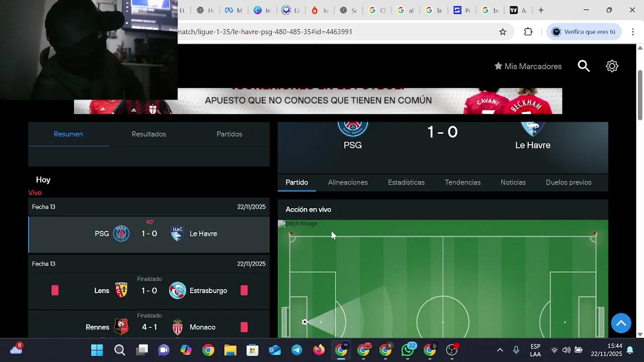Click the Le Havre crest in the match row
Image resolution: width=644 pixels, height=362 pixels.
(x=177, y=233)
